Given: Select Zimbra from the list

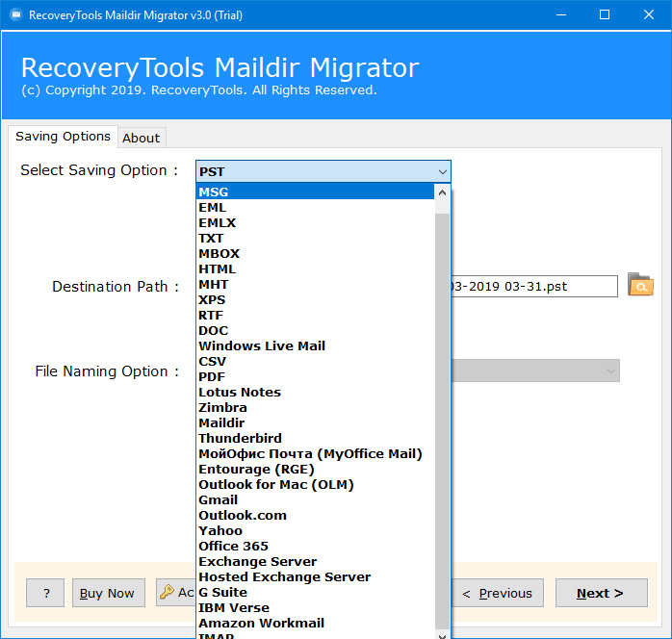Looking at the screenshot, I should tap(316, 408).
